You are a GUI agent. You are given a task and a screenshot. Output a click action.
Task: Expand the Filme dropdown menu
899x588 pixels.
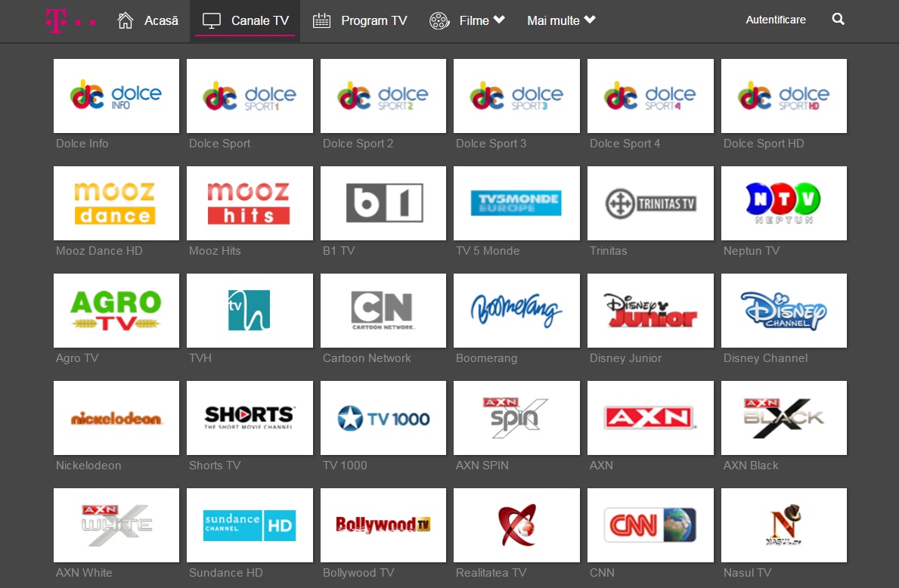coord(482,21)
